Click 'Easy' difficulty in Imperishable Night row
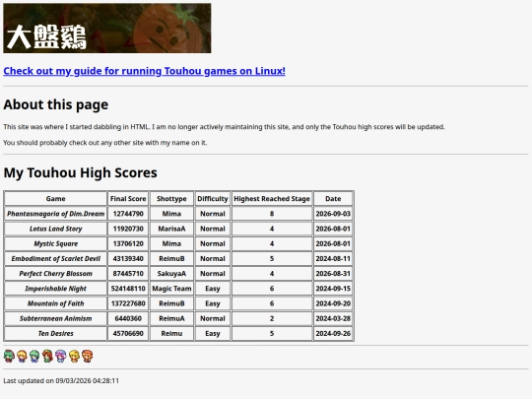The image size is (532, 399). coord(213,289)
